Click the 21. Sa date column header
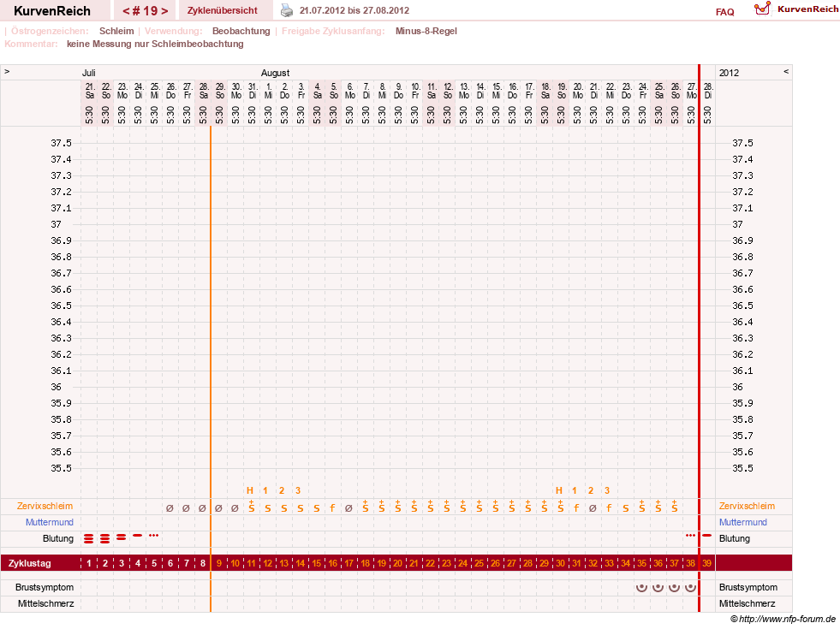Image resolution: width=840 pixels, height=629 pixels. click(89, 91)
